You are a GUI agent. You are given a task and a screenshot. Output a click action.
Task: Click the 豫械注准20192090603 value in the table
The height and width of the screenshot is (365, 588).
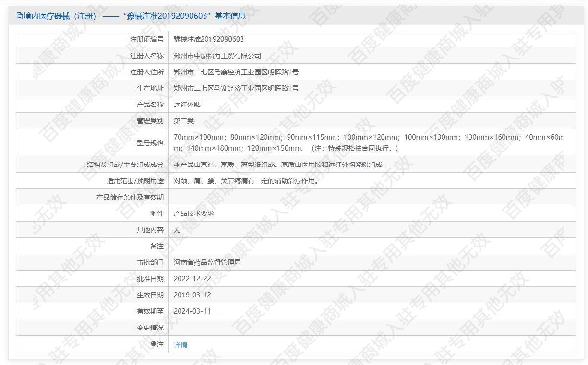(209, 39)
